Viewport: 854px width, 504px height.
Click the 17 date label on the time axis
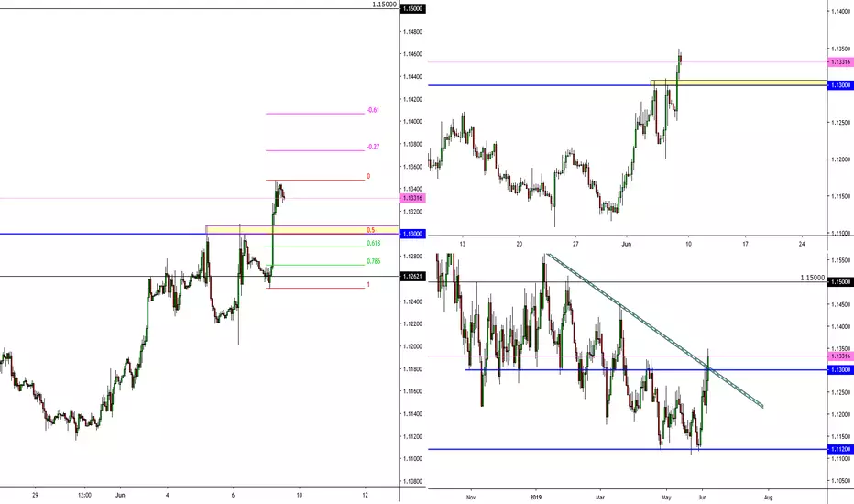745,244
